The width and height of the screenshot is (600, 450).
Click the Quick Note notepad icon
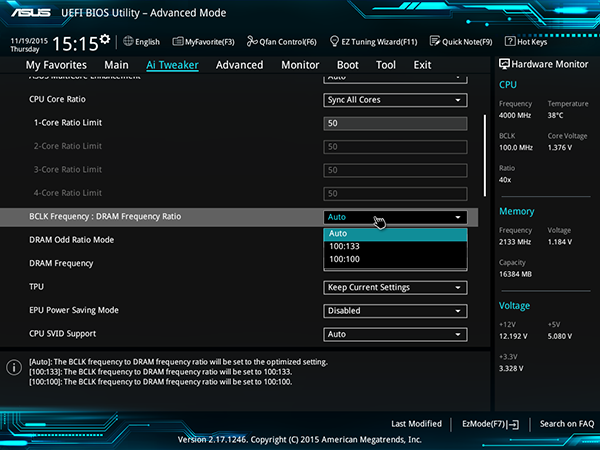[x=435, y=41]
